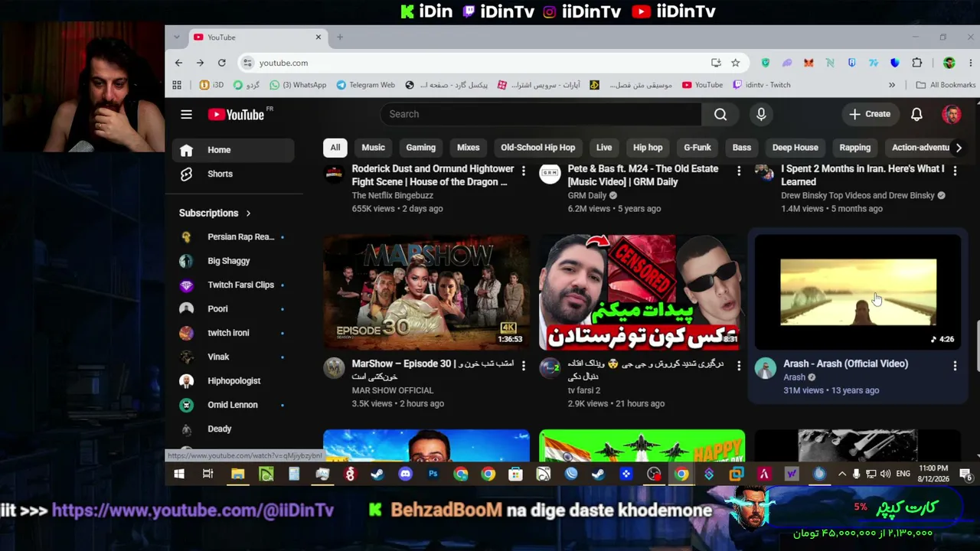Image resolution: width=980 pixels, height=551 pixels.
Task: Open the censored tv farsi 2 thumbnail
Action: (642, 292)
